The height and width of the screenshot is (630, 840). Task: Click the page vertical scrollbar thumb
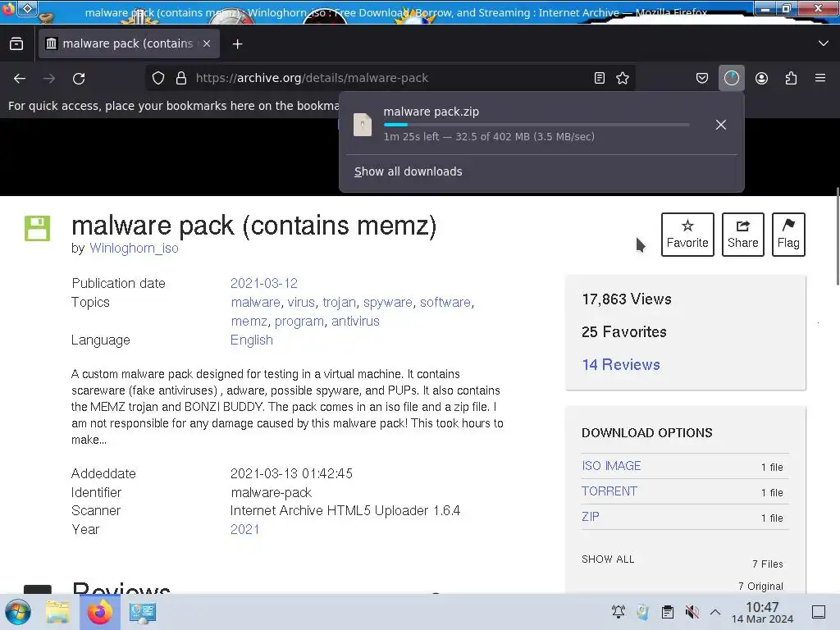pyautogui.click(x=838, y=236)
